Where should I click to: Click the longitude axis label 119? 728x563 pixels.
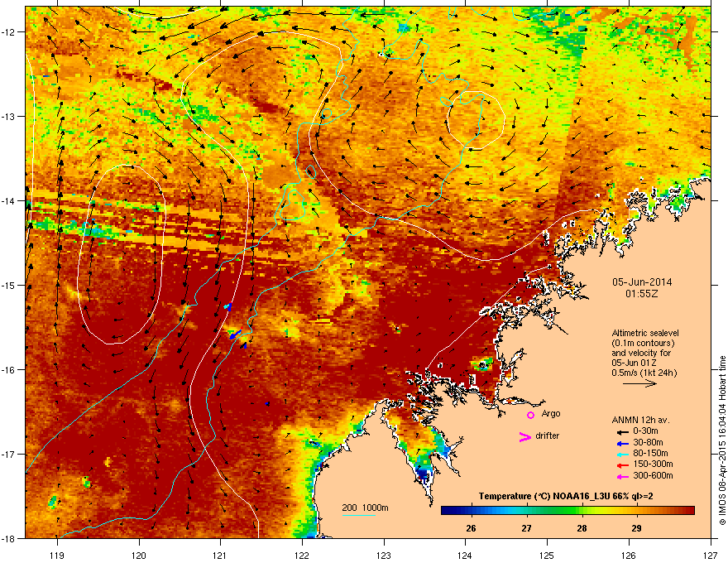[57, 555]
